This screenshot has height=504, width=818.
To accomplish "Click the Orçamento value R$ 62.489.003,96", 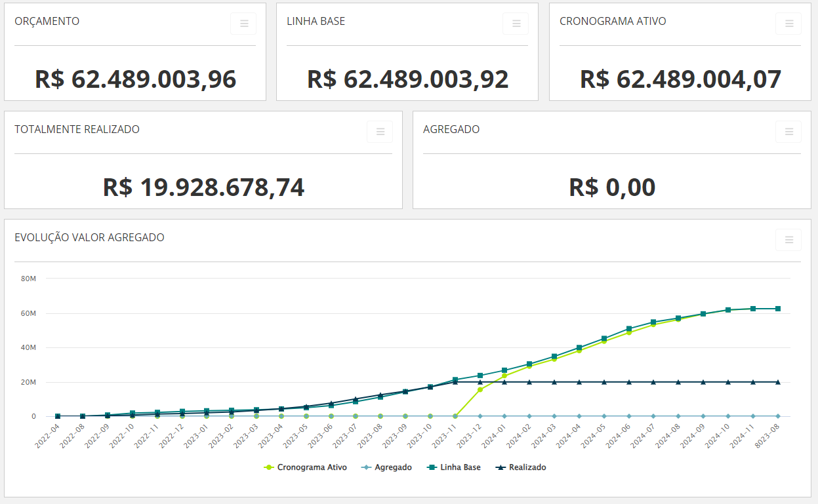I will pyautogui.click(x=135, y=79).
